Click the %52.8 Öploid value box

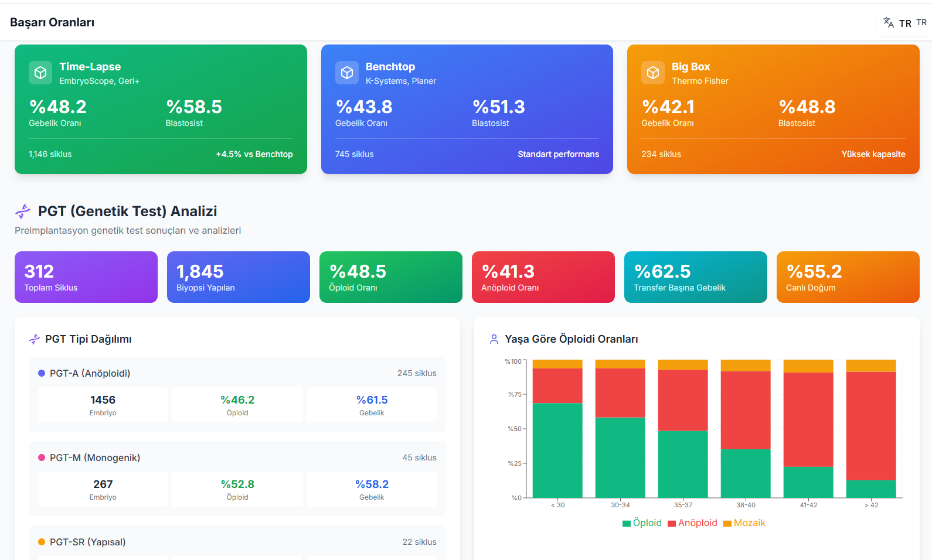[x=237, y=489]
